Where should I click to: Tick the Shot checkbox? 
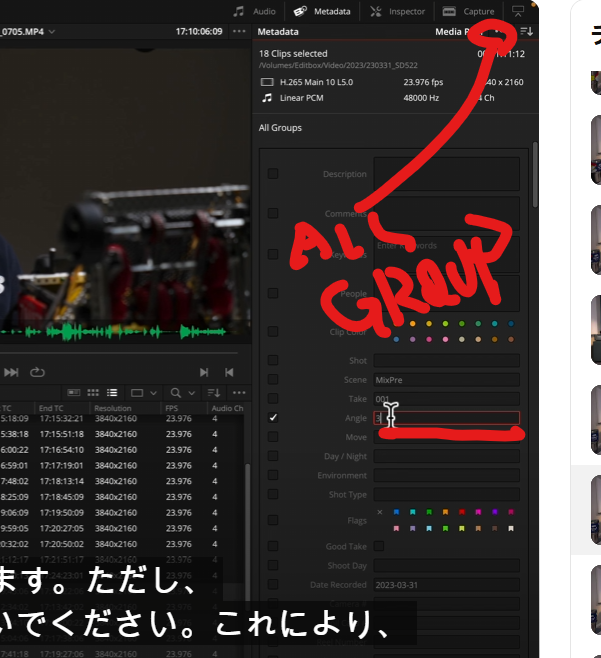273,360
